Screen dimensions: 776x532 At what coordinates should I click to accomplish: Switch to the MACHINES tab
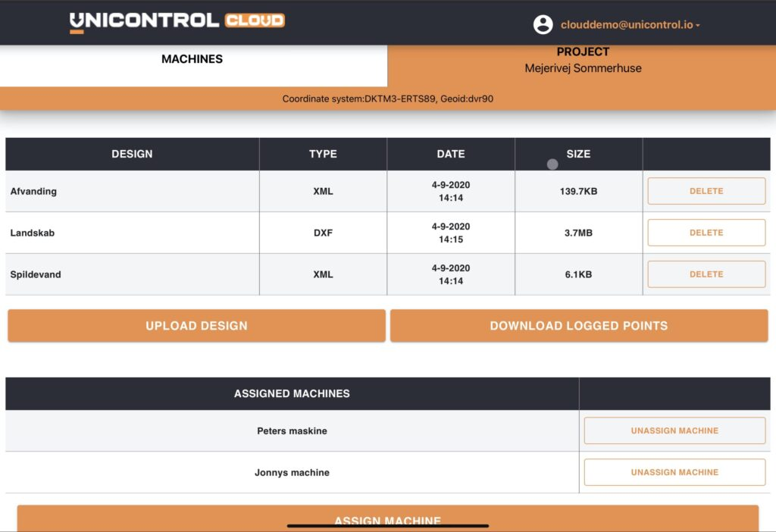pos(192,58)
